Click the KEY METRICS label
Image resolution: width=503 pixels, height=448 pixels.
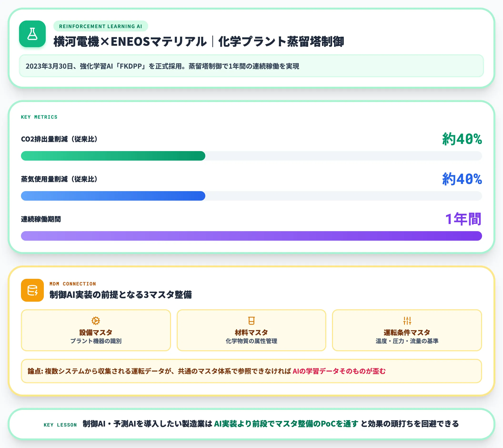point(39,117)
